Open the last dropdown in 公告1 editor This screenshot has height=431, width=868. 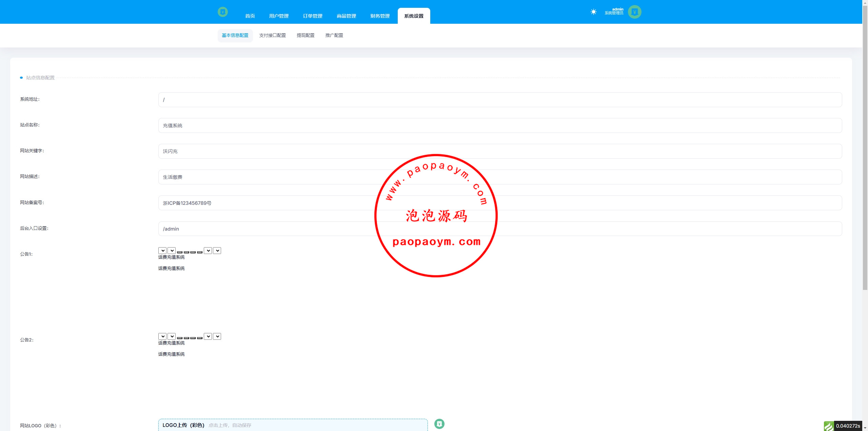(217, 251)
